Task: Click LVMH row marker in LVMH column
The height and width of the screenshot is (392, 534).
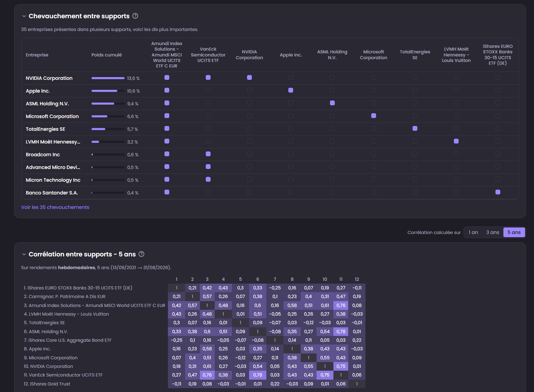Action: 456,141
